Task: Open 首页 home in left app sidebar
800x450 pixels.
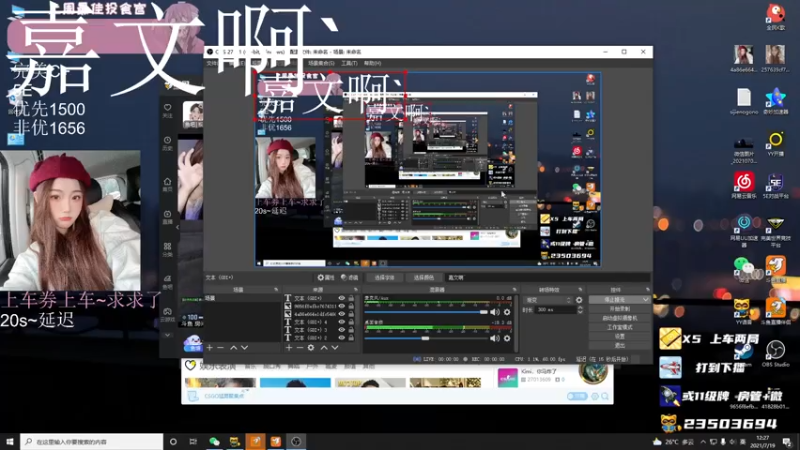Action: point(167,184)
